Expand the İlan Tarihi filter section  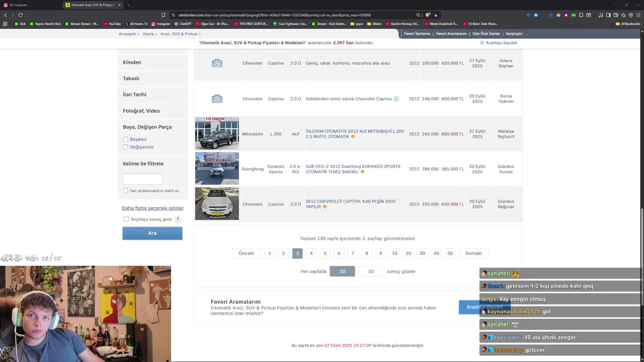(x=153, y=95)
